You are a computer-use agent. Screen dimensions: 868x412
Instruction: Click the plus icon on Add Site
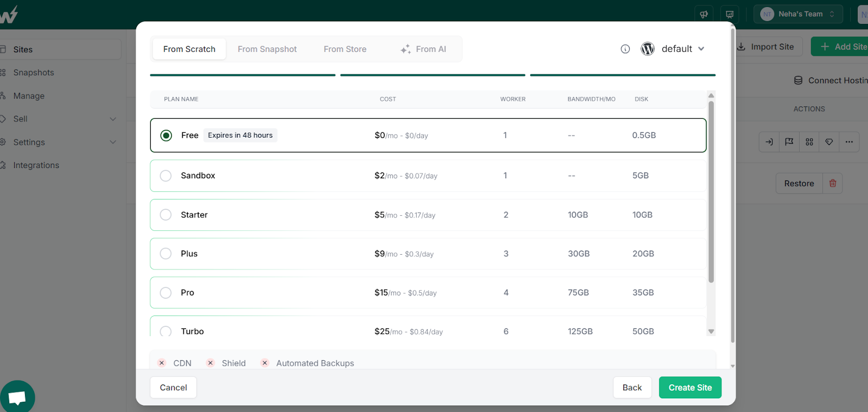825,47
